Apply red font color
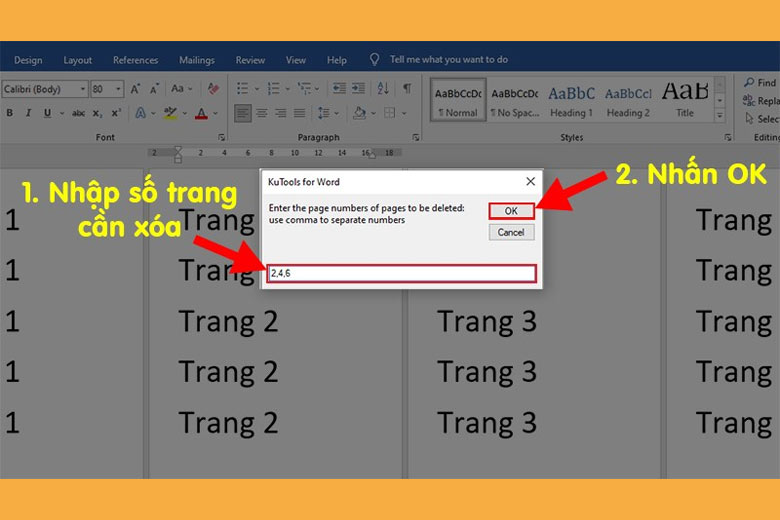The height and width of the screenshot is (520, 780). point(201,113)
